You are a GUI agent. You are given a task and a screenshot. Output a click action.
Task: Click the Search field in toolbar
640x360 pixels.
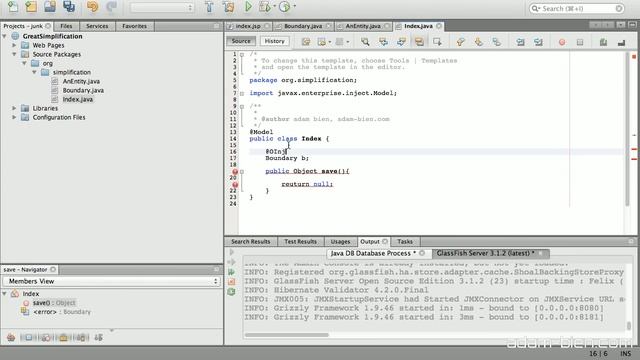pyautogui.click(x=577, y=8)
